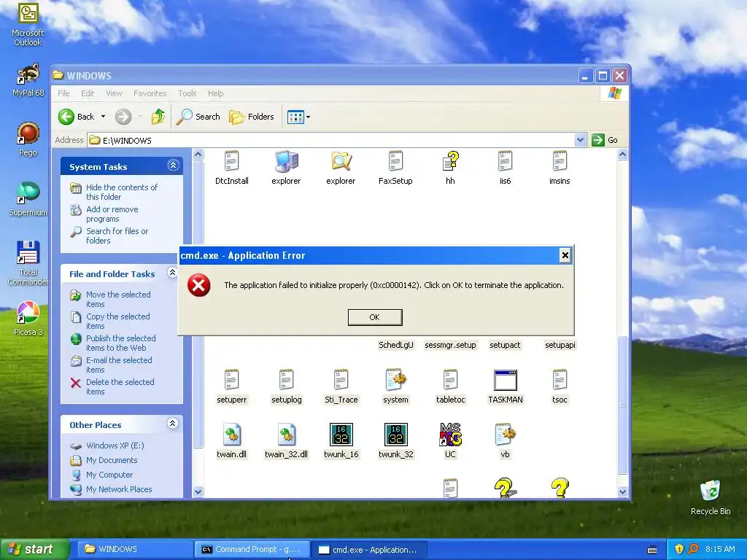
Task: Click the task pane scroll up arrow
Action: tap(198, 155)
